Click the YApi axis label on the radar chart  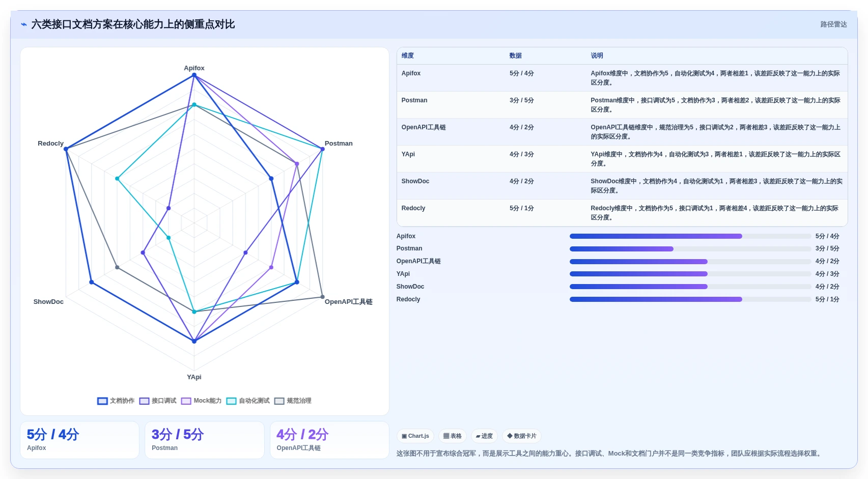[x=194, y=377]
